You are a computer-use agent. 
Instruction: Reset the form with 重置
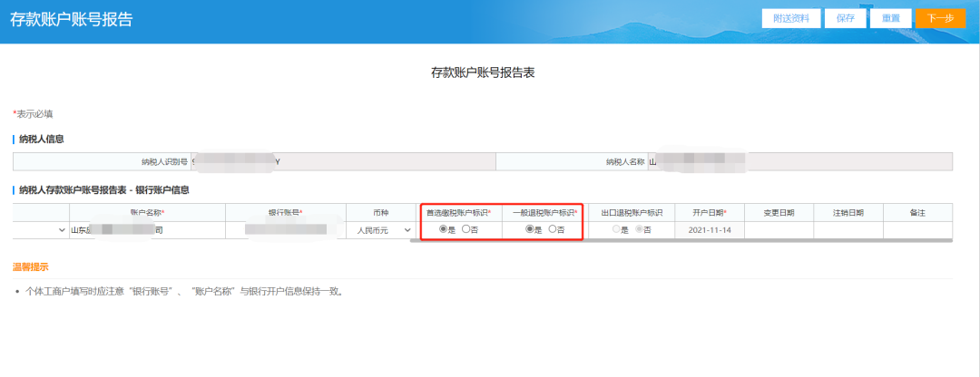891,18
